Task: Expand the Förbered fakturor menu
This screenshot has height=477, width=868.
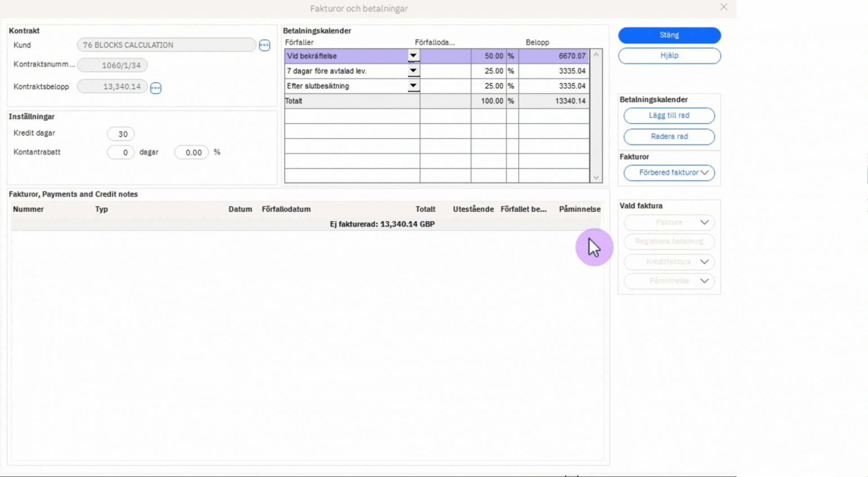Action: click(669, 173)
